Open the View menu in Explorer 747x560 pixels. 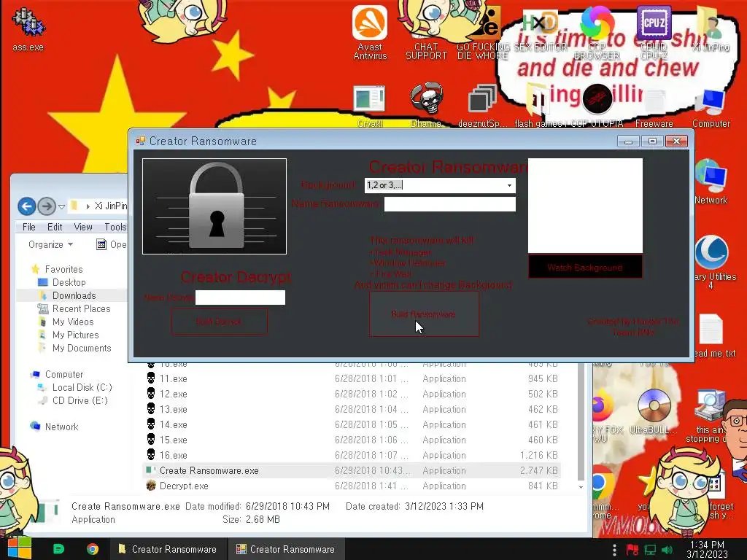83,227
